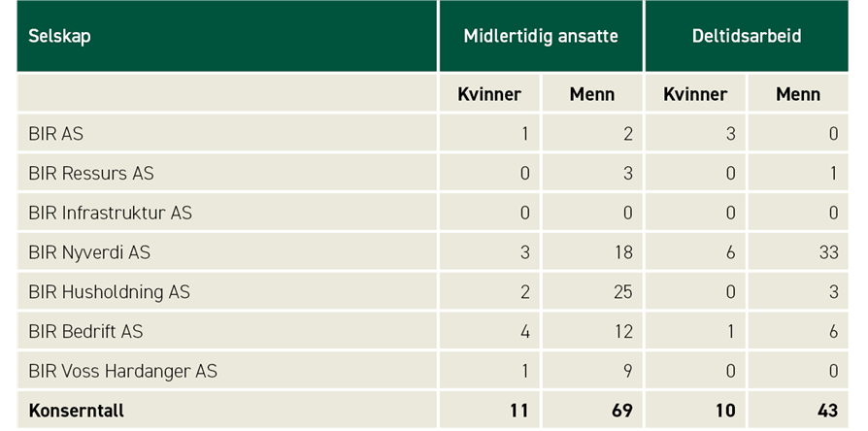Click the Selskap column header
868x431 pixels.
pos(60,37)
